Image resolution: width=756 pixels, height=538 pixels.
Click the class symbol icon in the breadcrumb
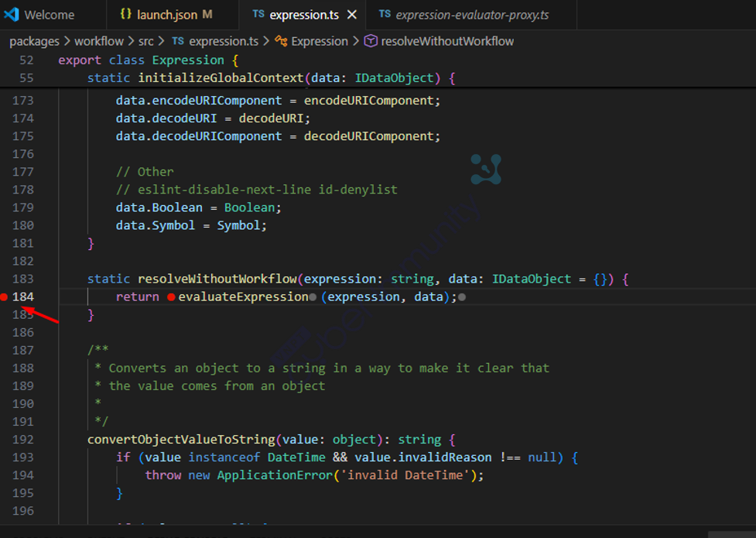click(281, 42)
